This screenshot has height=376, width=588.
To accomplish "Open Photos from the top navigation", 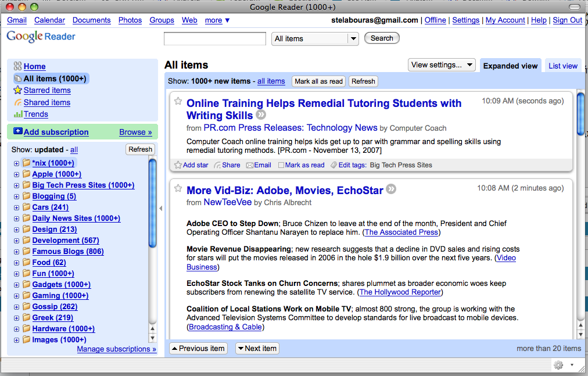I will pos(130,20).
